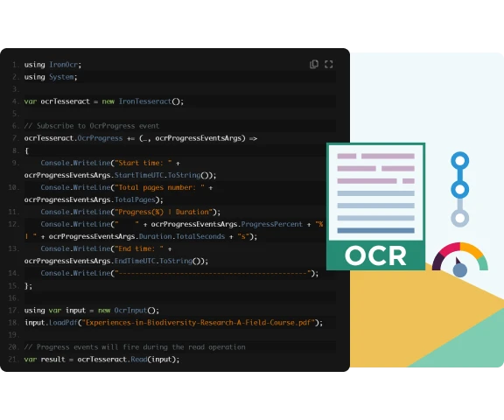The height and width of the screenshot is (420, 504).
Task: Click the OCR document illustration
Action: pos(375,206)
